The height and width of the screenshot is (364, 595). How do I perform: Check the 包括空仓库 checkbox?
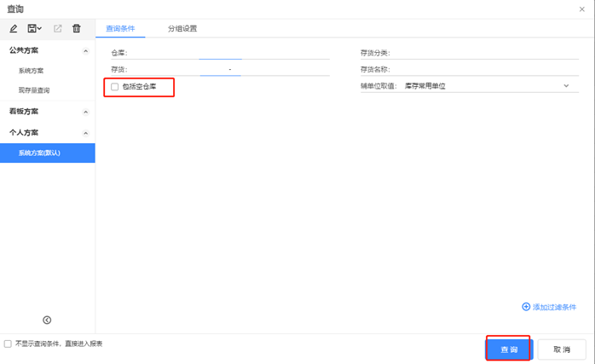click(114, 87)
